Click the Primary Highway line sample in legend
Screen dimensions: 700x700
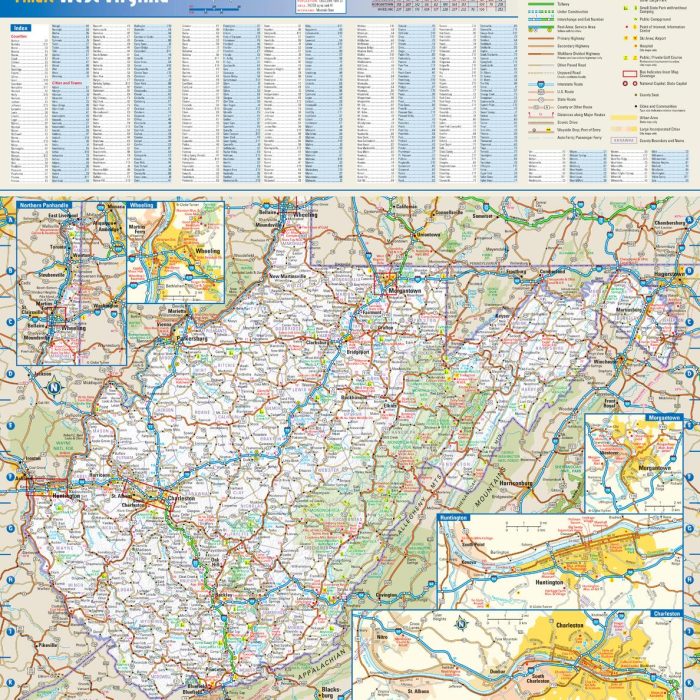pyautogui.click(x=541, y=38)
